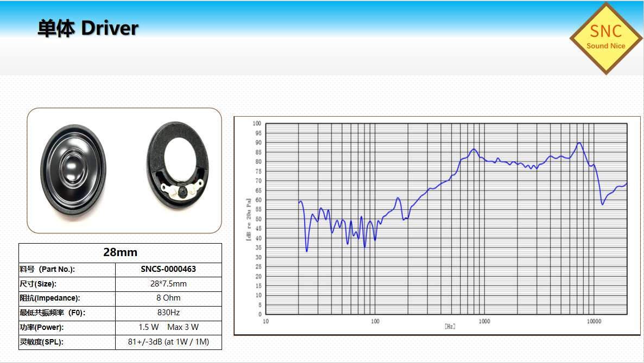Screen dimensions: 644x363
Task: Click the 81+/-3dB sensitivity value
Action: tap(168, 342)
